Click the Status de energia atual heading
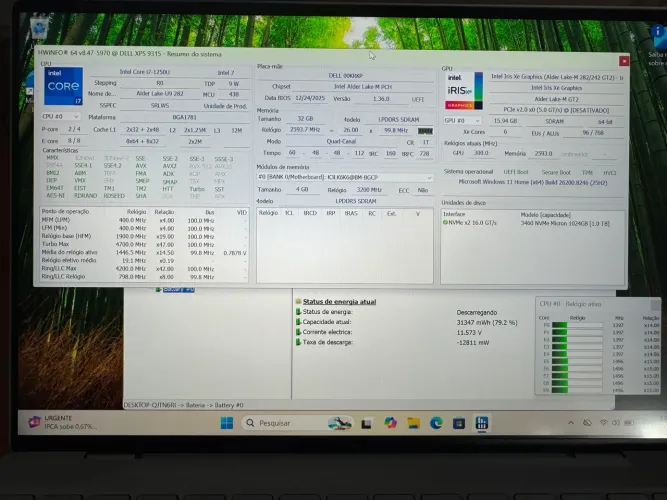667x500 pixels. coord(339,302)
